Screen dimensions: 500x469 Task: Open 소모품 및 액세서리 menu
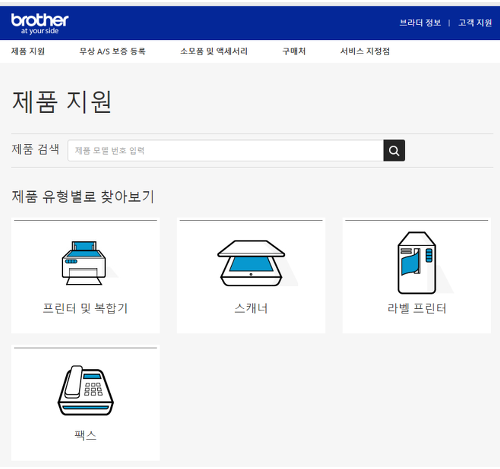214,51
